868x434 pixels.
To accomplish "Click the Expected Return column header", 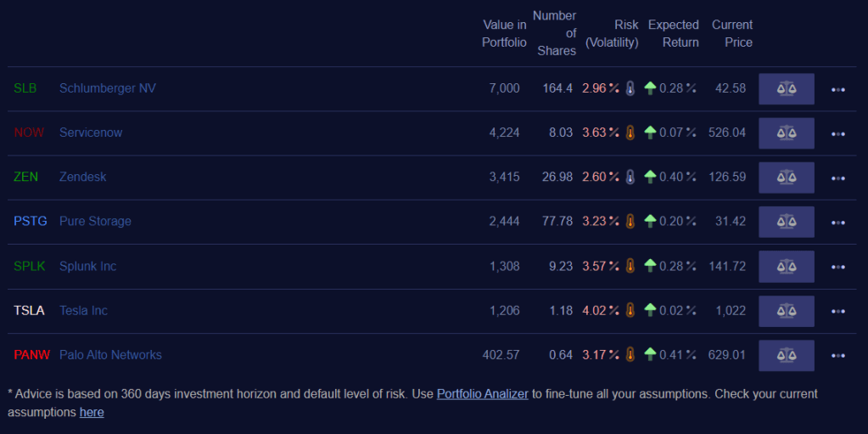I will [x=673, y=34].
